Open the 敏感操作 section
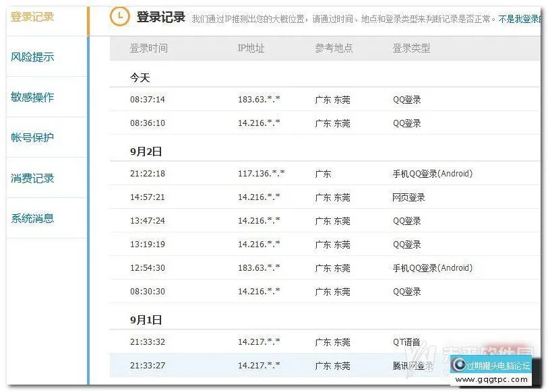Screen dimensions: 548x392 (32, 98)
